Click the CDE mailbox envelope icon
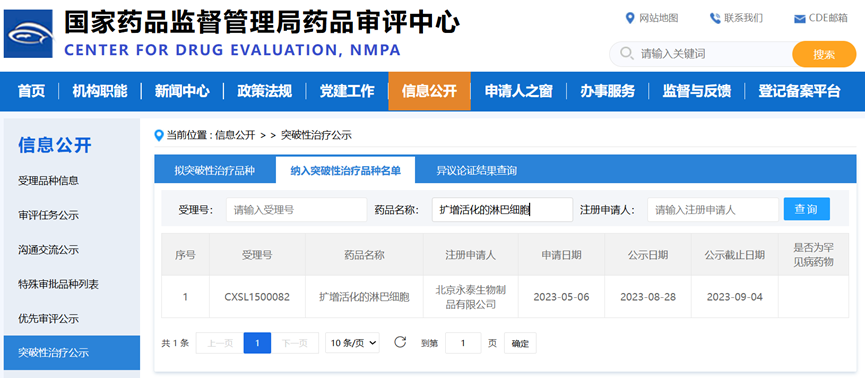 click(799, 19)
